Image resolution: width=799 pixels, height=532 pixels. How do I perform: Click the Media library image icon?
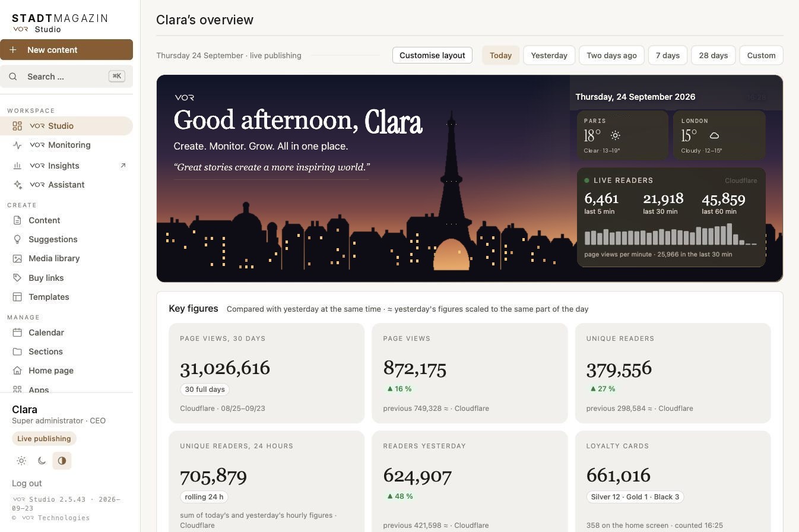tap(17, 258)
